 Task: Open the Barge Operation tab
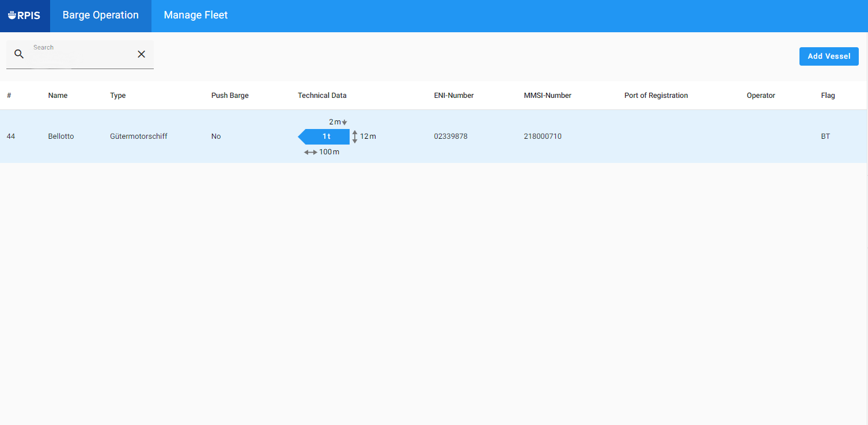(x=100, y=16)
